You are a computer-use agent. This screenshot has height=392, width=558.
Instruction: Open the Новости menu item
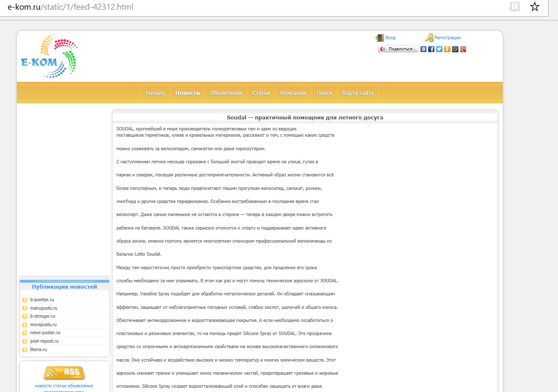tap(187, 93)
